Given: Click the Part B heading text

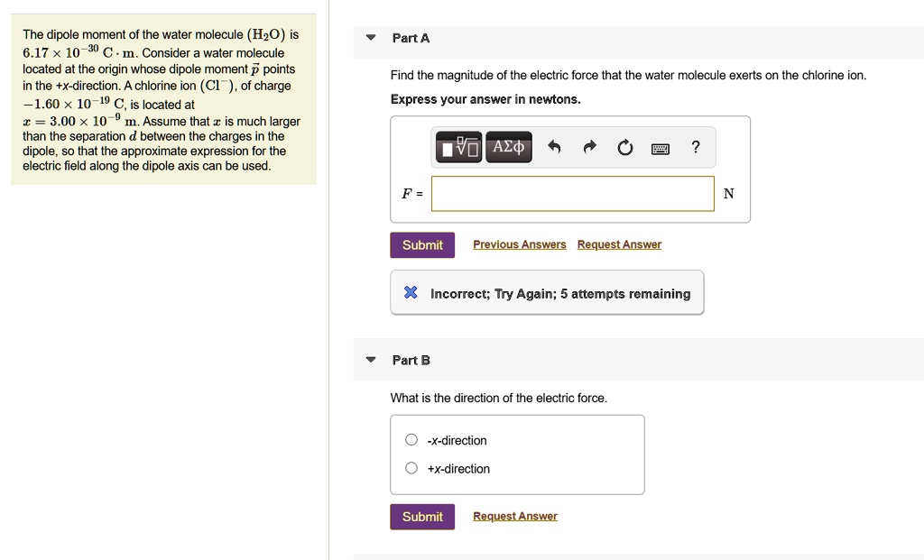Looking at the screenshot, I should 411,361.
